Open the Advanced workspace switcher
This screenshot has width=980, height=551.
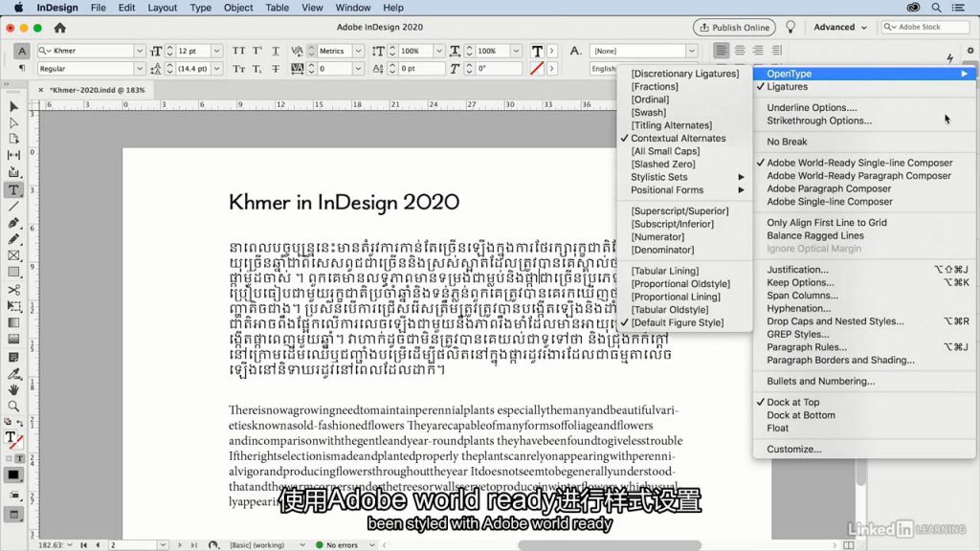click(840, 27)
